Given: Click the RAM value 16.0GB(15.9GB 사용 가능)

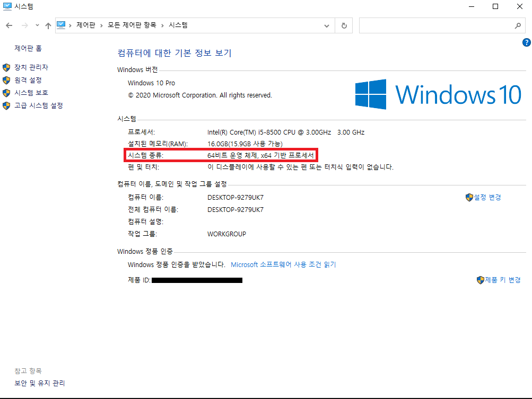Looking at the screenshot, I should click(245, 144).
